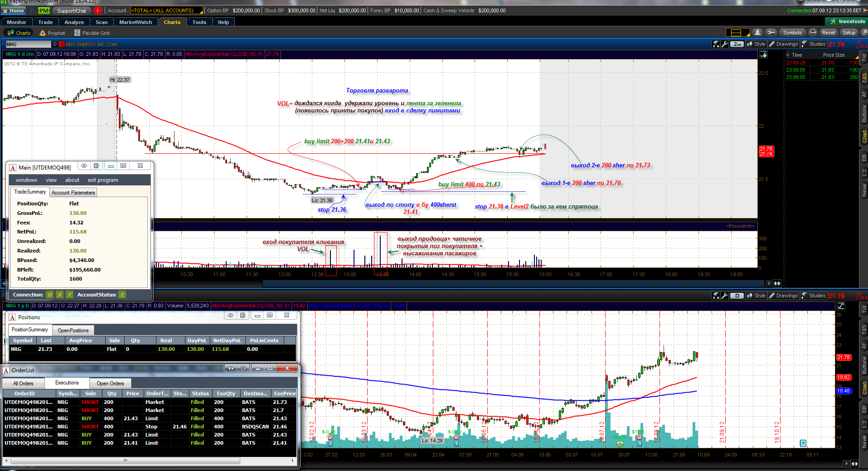This screenshot has width=868, height=471.
Task: Click the Connection D status indicator
Action: [50, 295]
